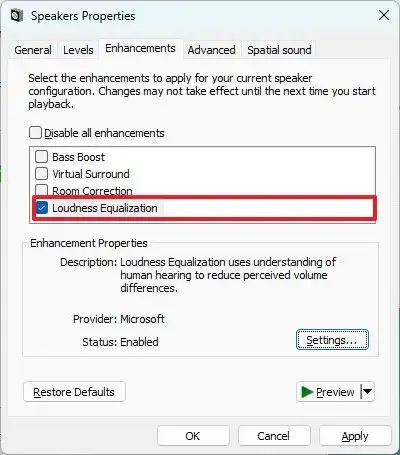The image size is (400, 455).
Task: Tick the Virtual Surround checkbox
Action: [42, 174]
